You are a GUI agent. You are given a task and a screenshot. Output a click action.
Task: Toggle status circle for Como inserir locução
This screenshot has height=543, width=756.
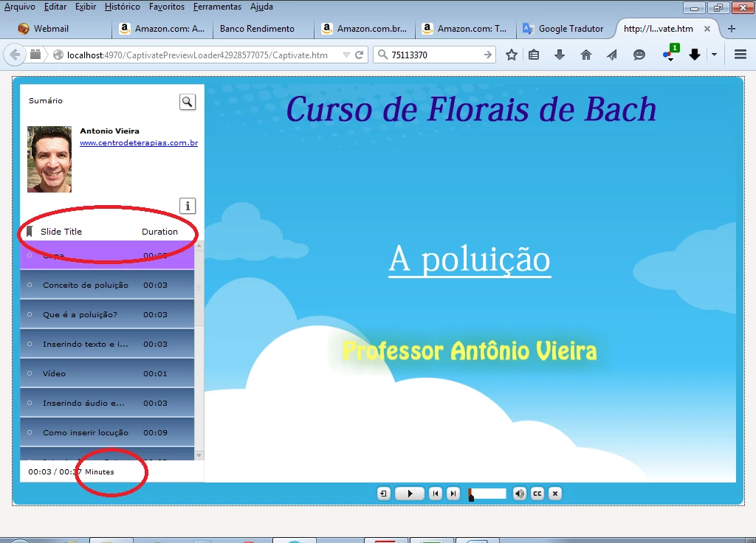click(30, 432)
